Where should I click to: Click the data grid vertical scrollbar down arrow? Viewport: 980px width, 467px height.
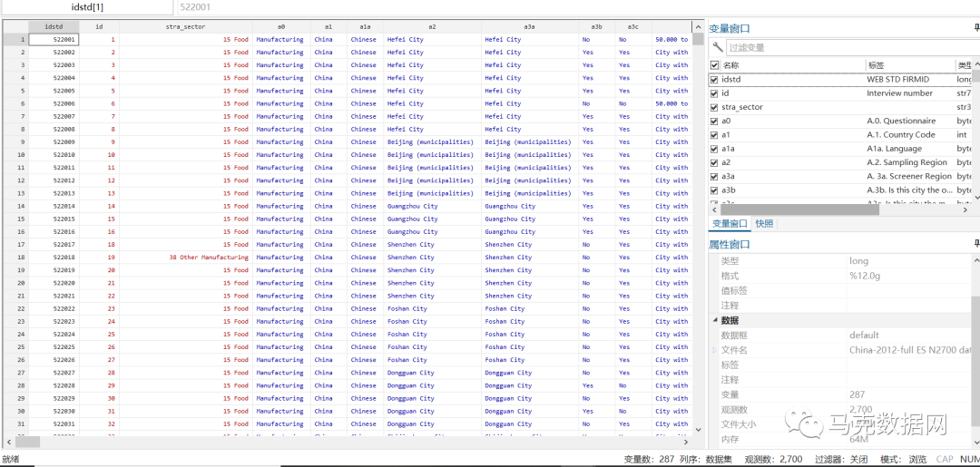pyautogui.click(x=698, y=430)
